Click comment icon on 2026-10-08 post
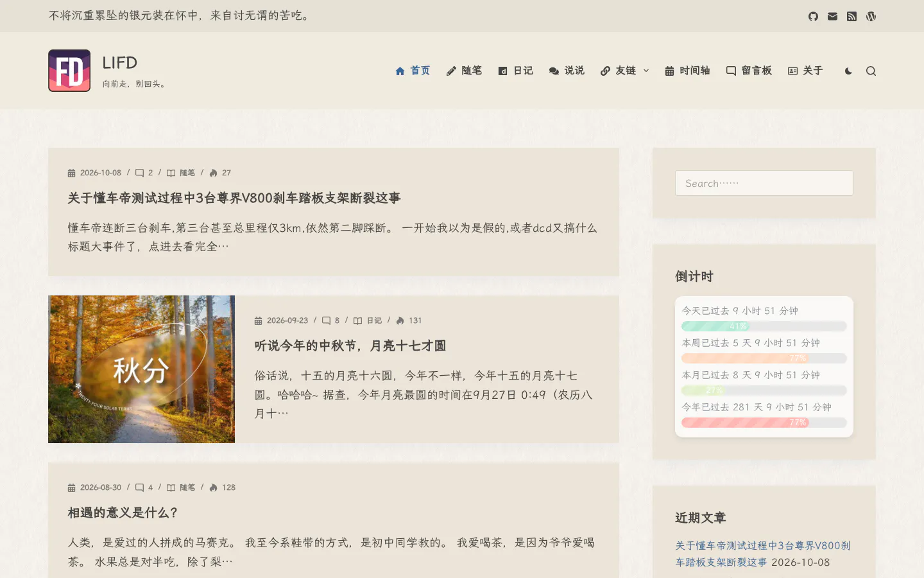924x578 pixels. 139,173
